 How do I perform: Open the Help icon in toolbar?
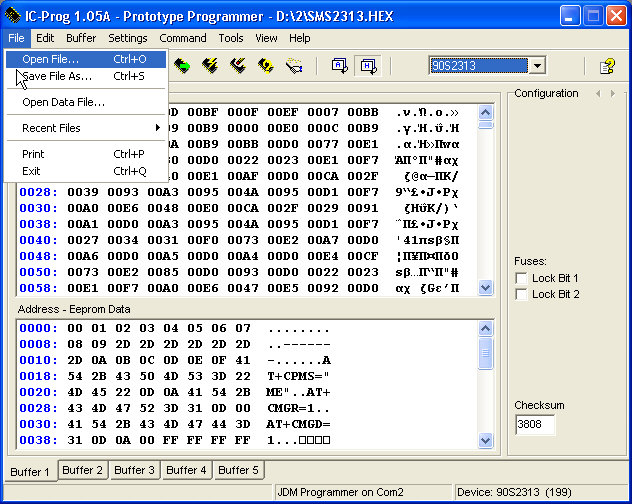(607, 66)
